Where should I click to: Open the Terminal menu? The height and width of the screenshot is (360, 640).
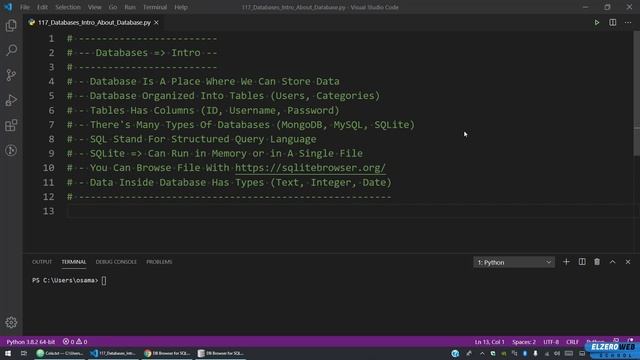click(155, 7)
